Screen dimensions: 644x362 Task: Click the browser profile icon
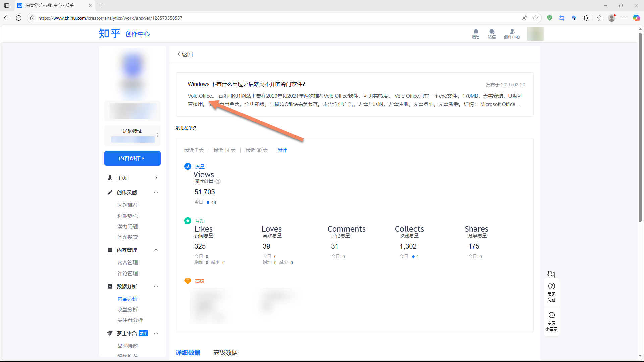pos(612,18)
